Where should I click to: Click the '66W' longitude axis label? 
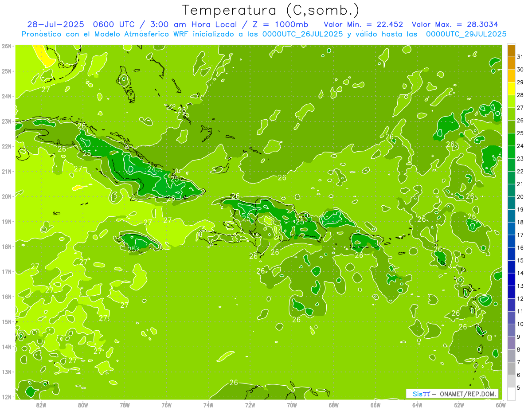tap(376, 404)
